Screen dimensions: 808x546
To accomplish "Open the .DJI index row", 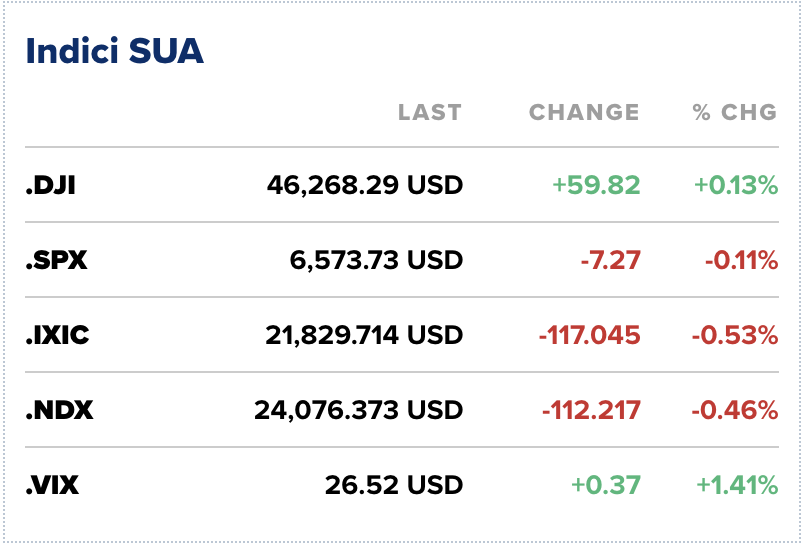I will (51, 185).
